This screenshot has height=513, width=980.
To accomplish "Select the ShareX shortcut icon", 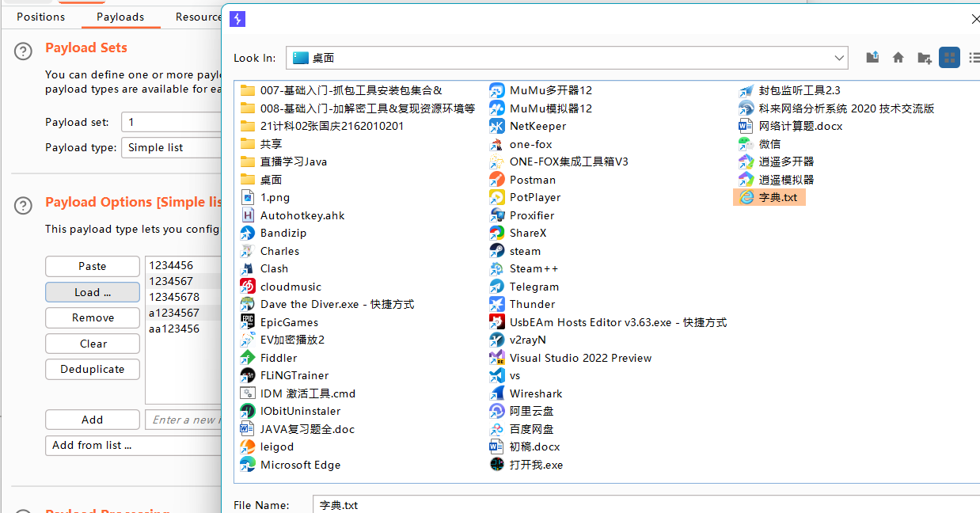I will click(x=497, y=233).
